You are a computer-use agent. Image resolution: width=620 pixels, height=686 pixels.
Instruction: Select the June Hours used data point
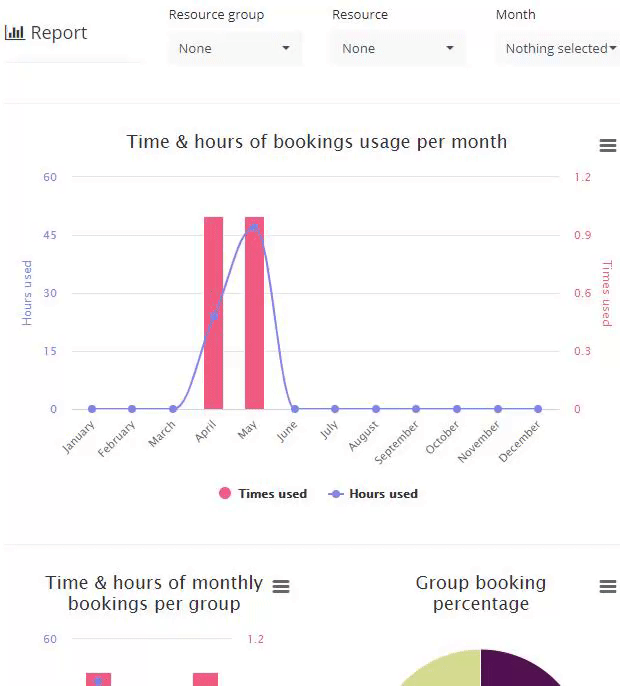294,409
